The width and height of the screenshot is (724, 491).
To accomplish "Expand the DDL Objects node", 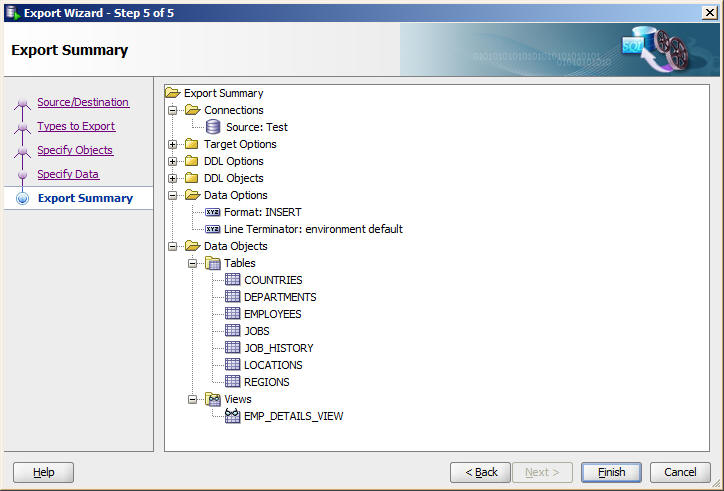I will point(172,178).
